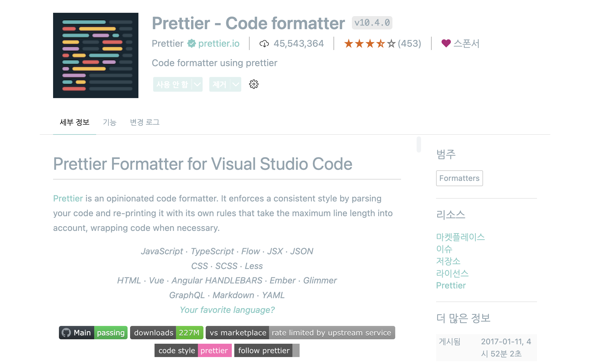The image size is (592, 364).
Task: Click the details pane vertical scrollbar
Action: point(419,144)
